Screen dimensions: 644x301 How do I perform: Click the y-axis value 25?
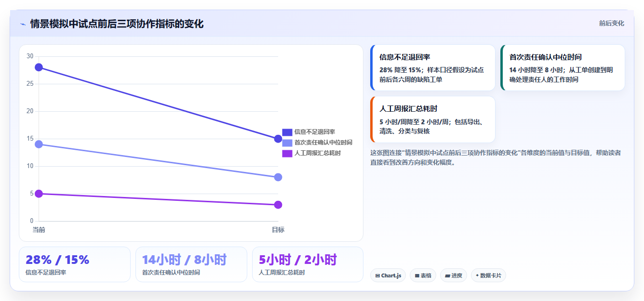click(30, 84)
